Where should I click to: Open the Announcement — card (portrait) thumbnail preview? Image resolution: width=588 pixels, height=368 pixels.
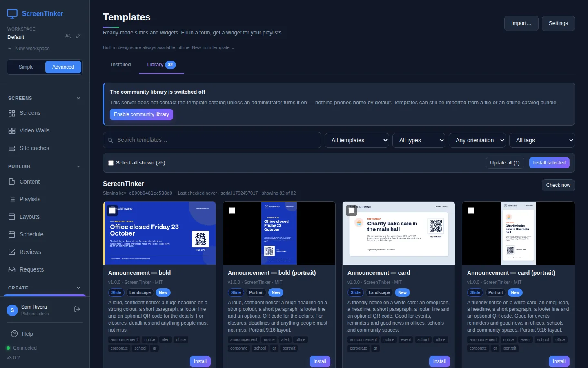(x=518, y=233)
